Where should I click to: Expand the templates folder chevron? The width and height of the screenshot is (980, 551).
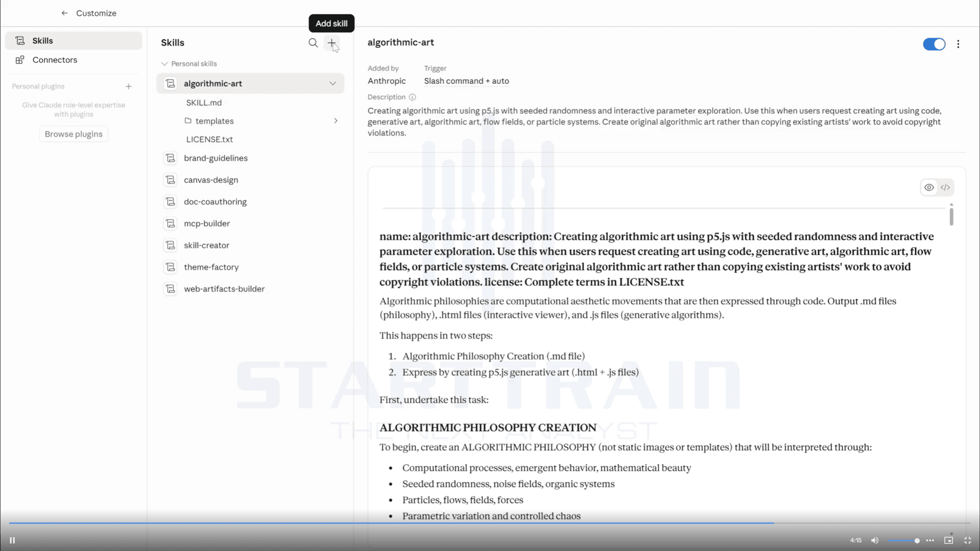pos(336,121)
